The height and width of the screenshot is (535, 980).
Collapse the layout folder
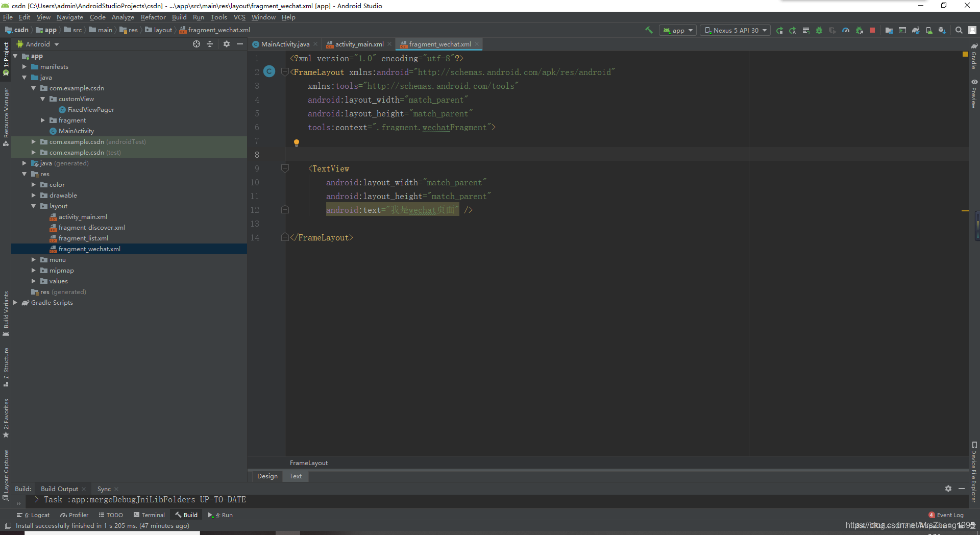click(x=34, y=206)
